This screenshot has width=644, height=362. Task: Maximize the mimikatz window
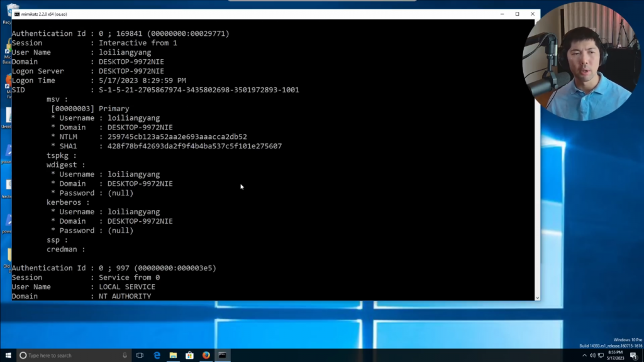pyautogui.click(x=517, y=14)
